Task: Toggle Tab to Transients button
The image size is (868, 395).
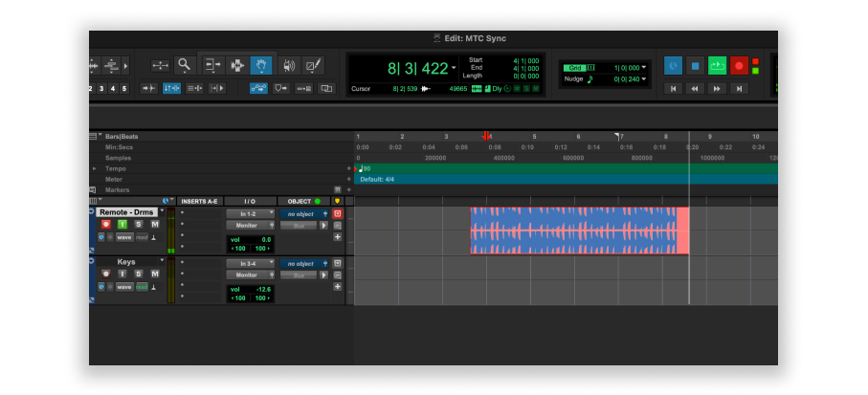Action: pos(148,88)
